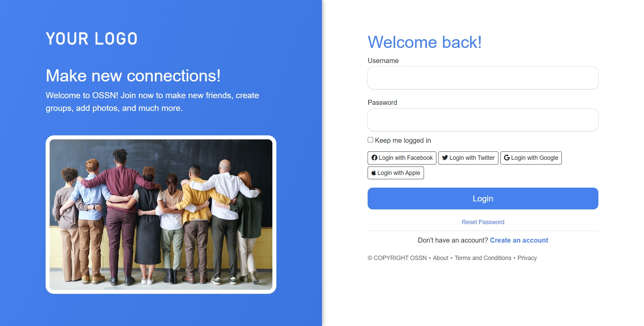The width and height of the screenshot is (644, 326).
Task: Follow the Create an account link
Action: click(519, 240)
